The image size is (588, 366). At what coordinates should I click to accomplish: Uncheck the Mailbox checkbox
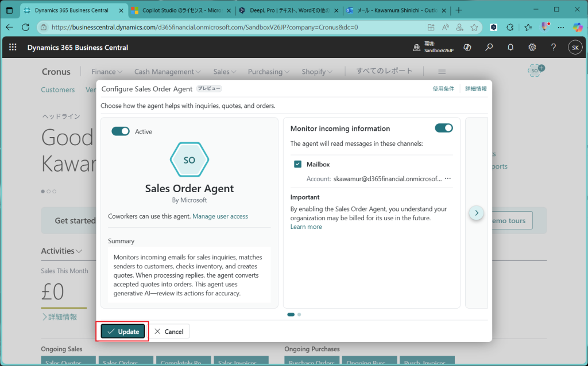(x=298, y=164)
